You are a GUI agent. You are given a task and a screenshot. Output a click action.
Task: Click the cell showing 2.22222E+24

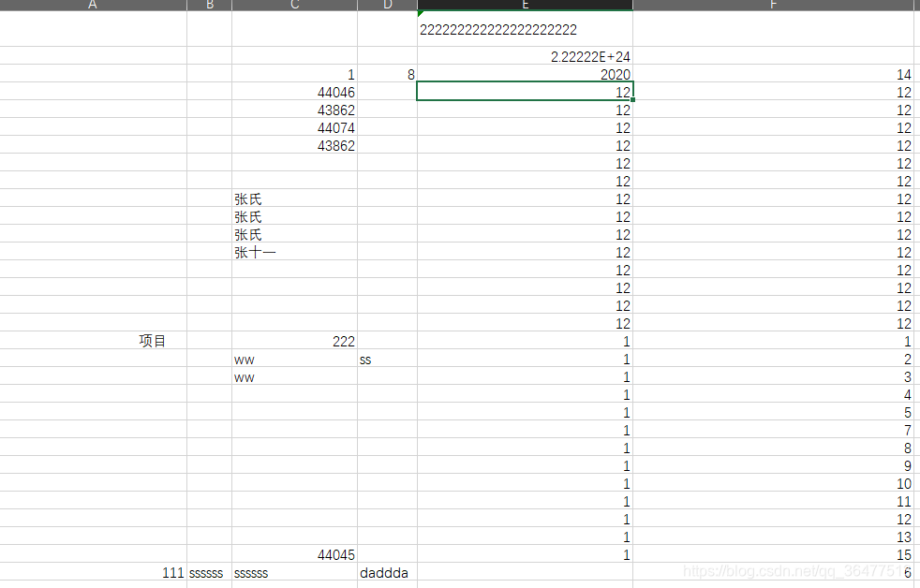pos(525,56)
